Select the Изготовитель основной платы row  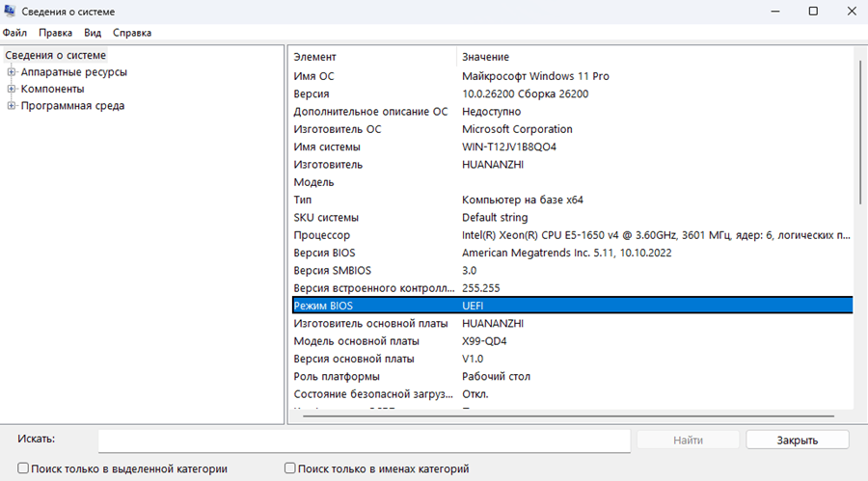(x=572, y=323)
